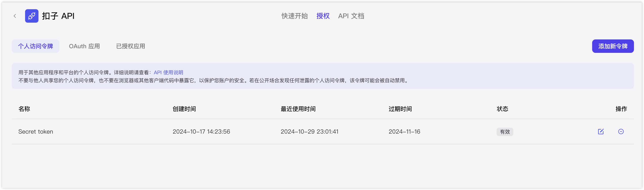Click the 名称 column header

pyautogui.click(x=24, y=109)
